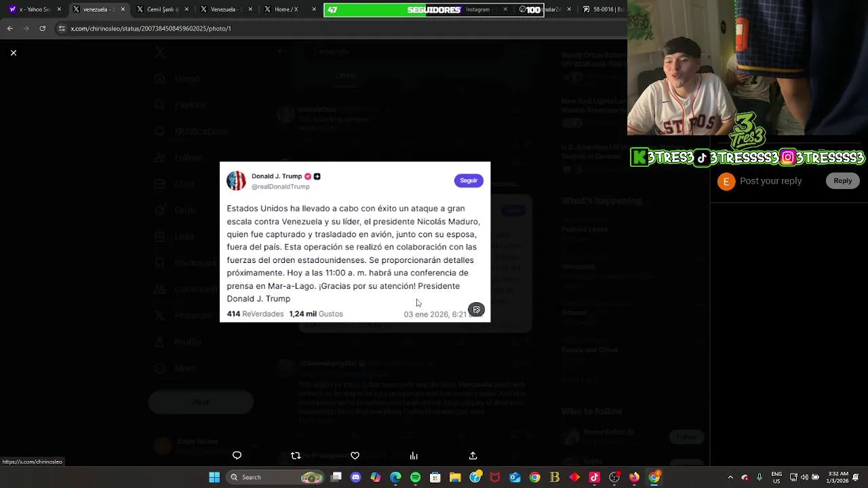Screen dimensions: 868x488
Task: Close the Home / X tab
Action: pyautogui.click(x=314, y=9)
